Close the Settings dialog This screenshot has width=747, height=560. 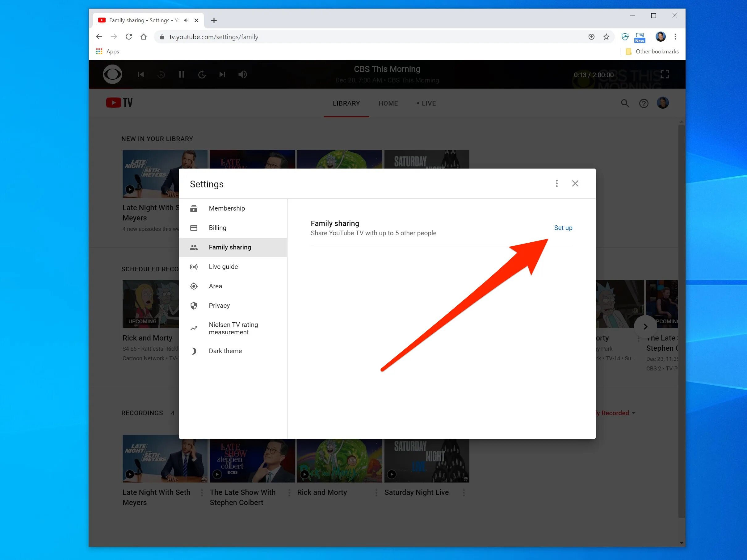tap(575, 183)
